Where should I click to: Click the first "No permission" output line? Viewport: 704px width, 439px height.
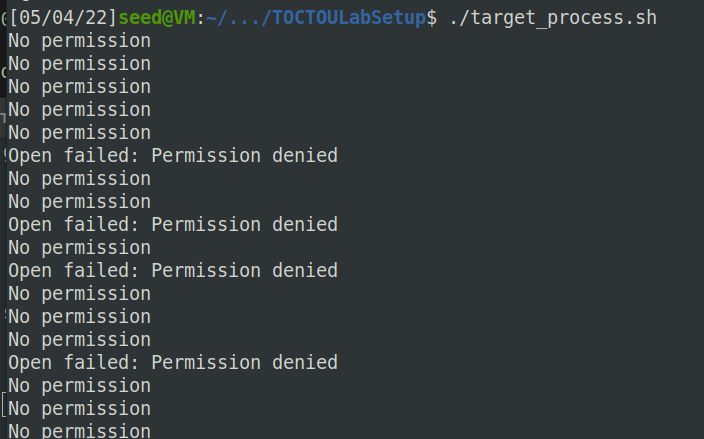click(79, 41)
